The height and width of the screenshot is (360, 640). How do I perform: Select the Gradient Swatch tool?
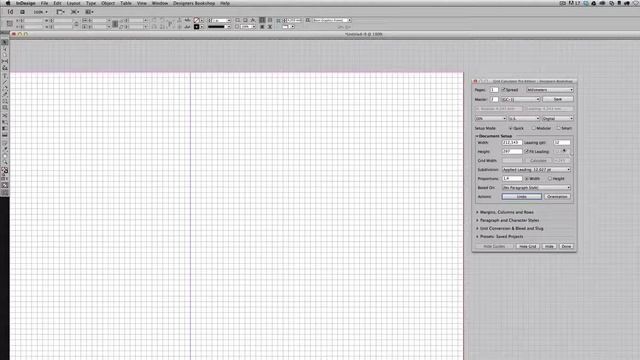point(4,129)
